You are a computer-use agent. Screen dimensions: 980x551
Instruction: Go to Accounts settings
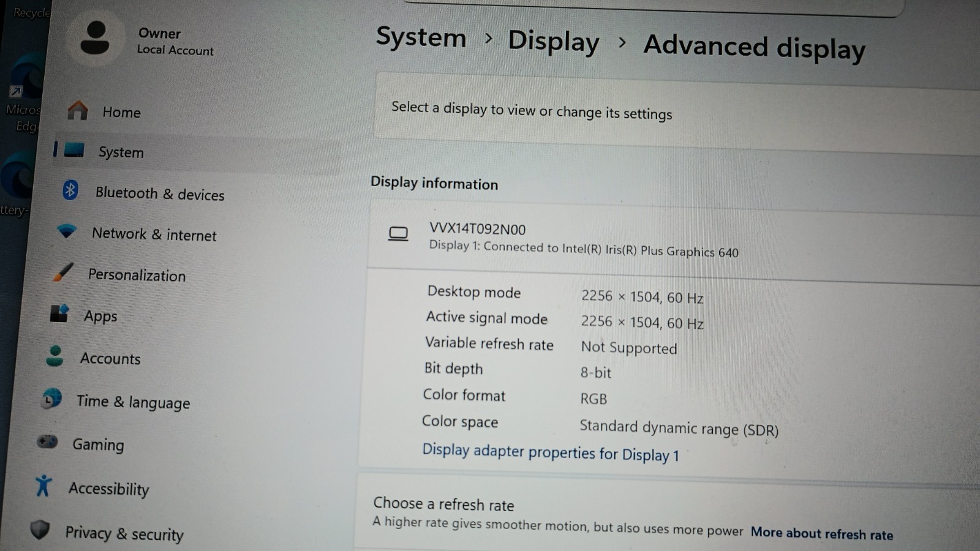tap(110, 359)
